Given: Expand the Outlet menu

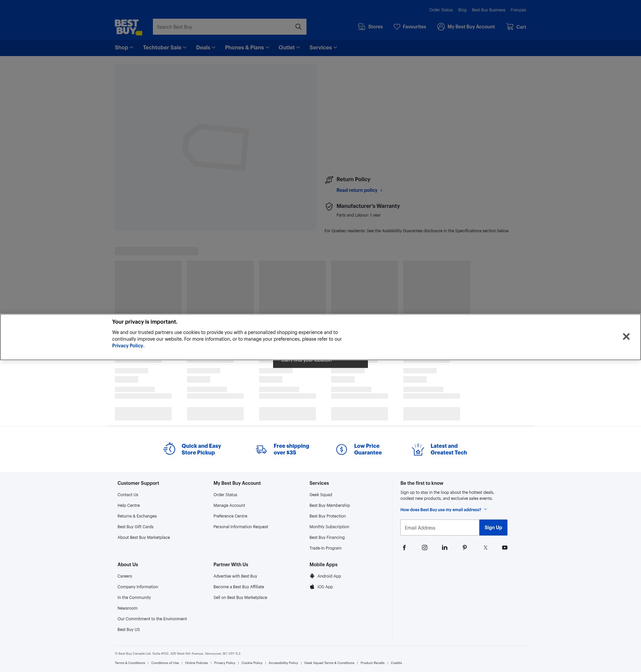Looking at the screenshot, I should (x=289, y=48).
